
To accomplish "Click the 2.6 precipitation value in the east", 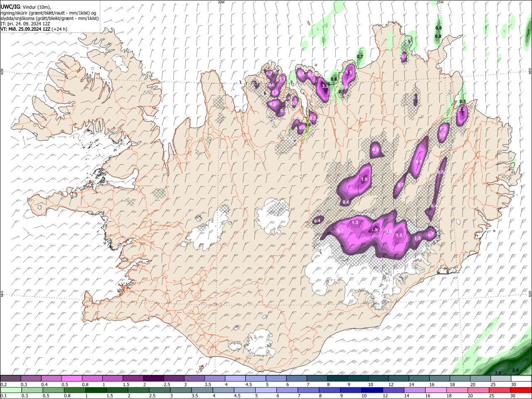I will [462, 109].
